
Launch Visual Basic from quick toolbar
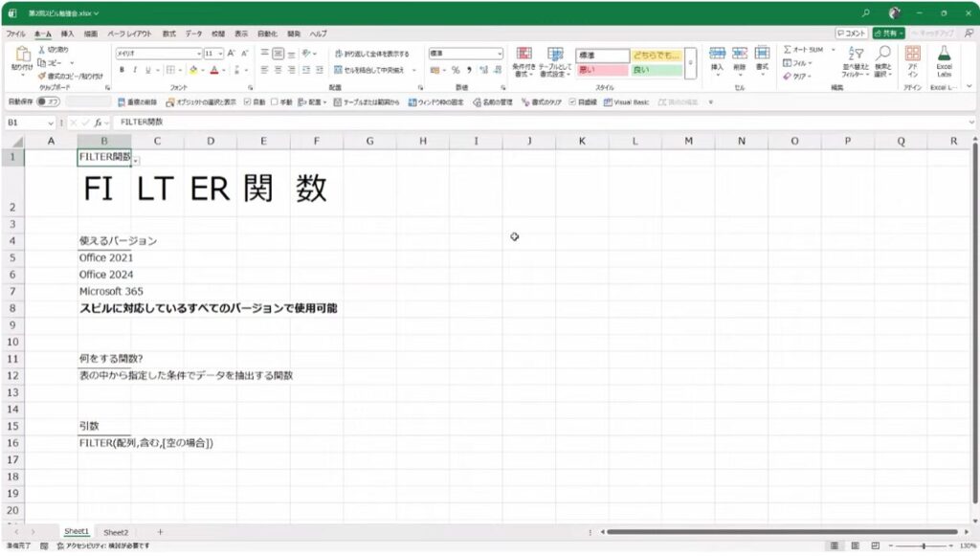click(627, 101)
